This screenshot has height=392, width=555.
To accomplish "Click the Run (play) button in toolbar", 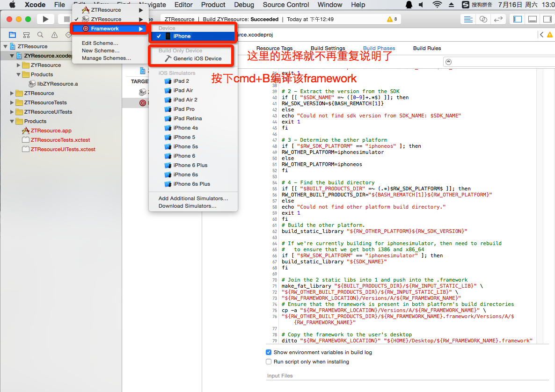I will 45,19.
